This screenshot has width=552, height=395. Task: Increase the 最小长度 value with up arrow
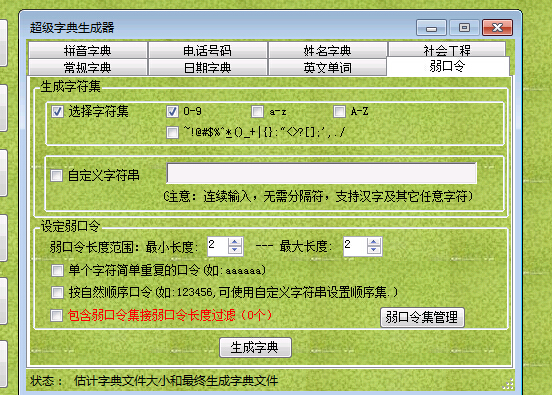235,242
